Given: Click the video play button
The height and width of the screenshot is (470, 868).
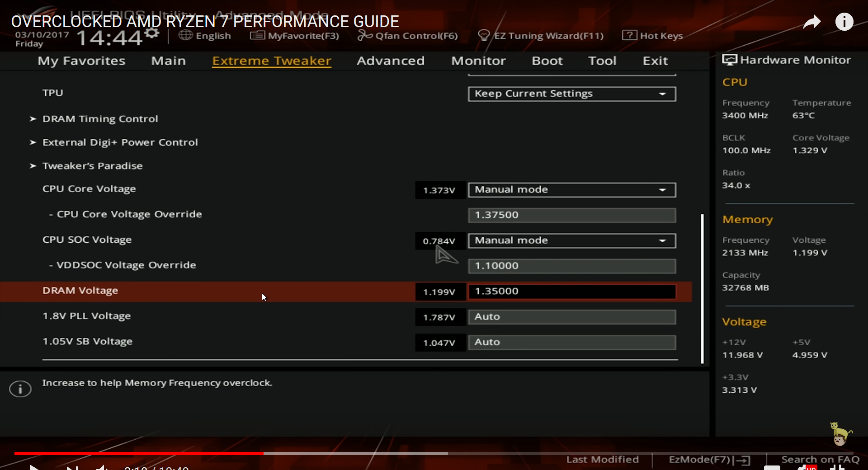Looking at the screenshot, I should [34, 467].
